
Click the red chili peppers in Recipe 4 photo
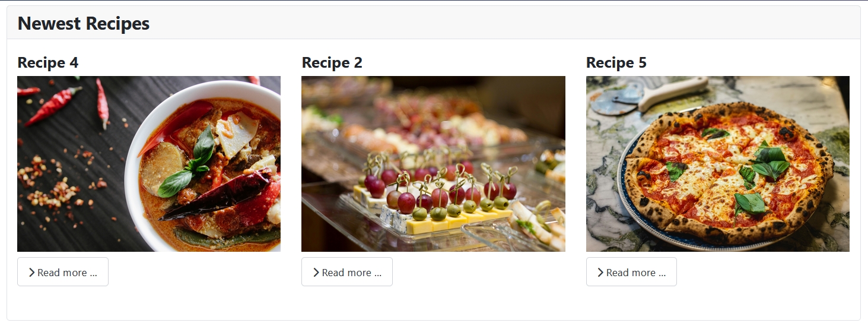tap(55, 105)
